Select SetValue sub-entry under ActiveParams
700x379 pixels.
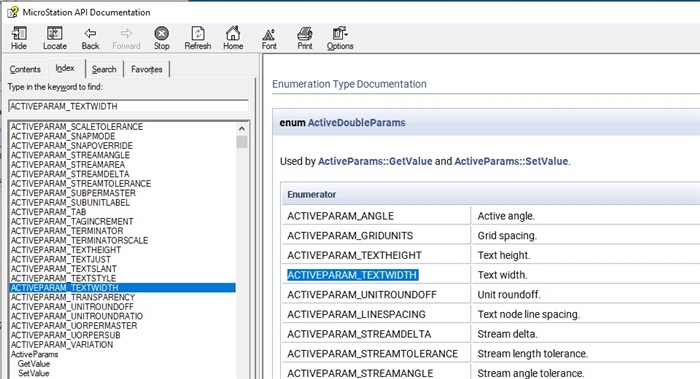(33, 373)
